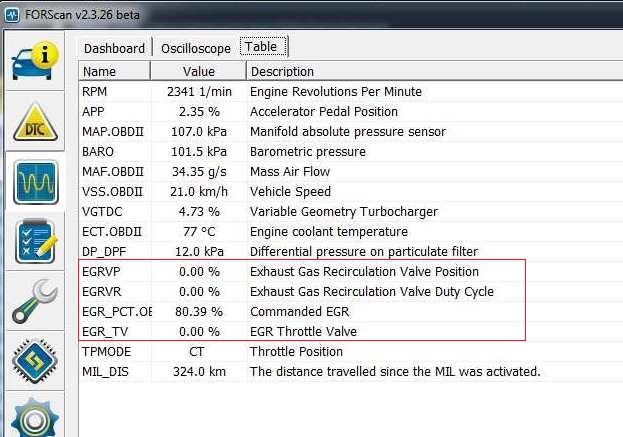Switch to the Dashboard tab
The height and width of the screenshot is (437, 623).
[113, 48]
